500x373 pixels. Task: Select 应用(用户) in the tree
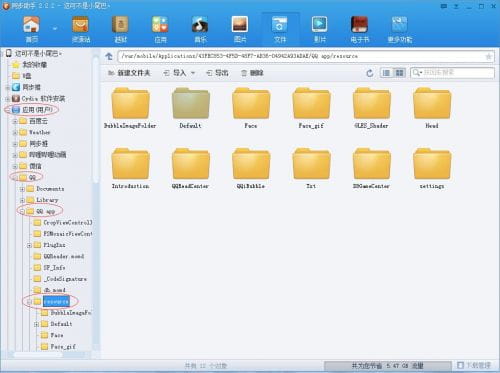32,110
